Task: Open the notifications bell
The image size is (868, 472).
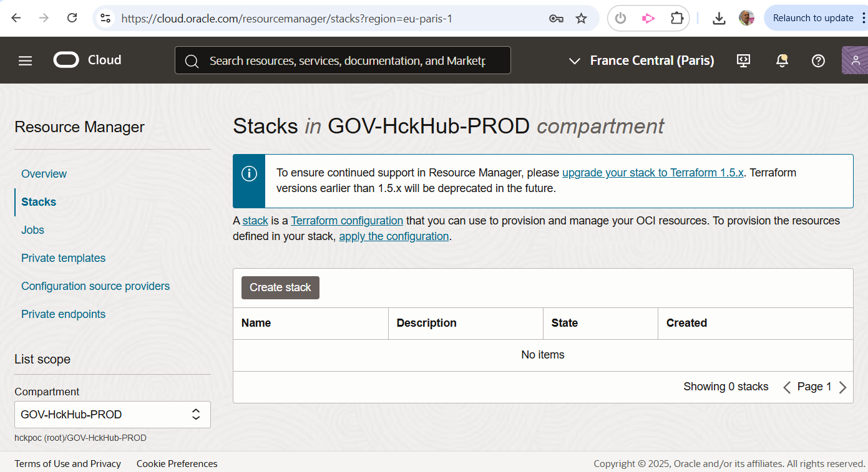Action: point(782,60)
